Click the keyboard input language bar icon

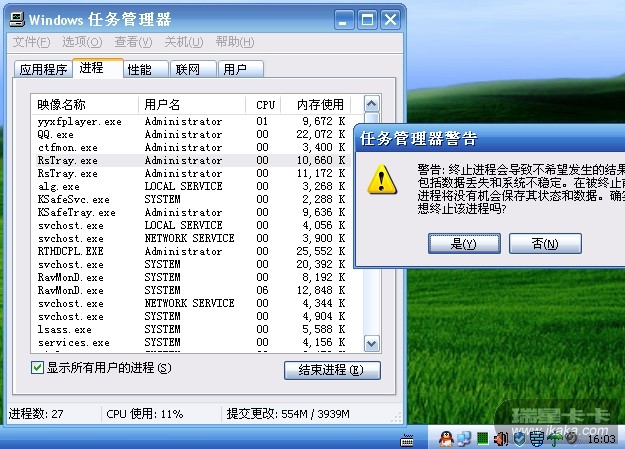(x=407, y=441)
